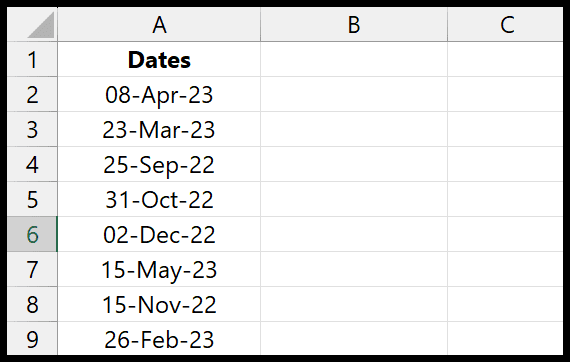This screenshot has height=362, width=570.
Task: Select cell containing 15-May-23
Action: pyautogui.click(x=159, y=269)
